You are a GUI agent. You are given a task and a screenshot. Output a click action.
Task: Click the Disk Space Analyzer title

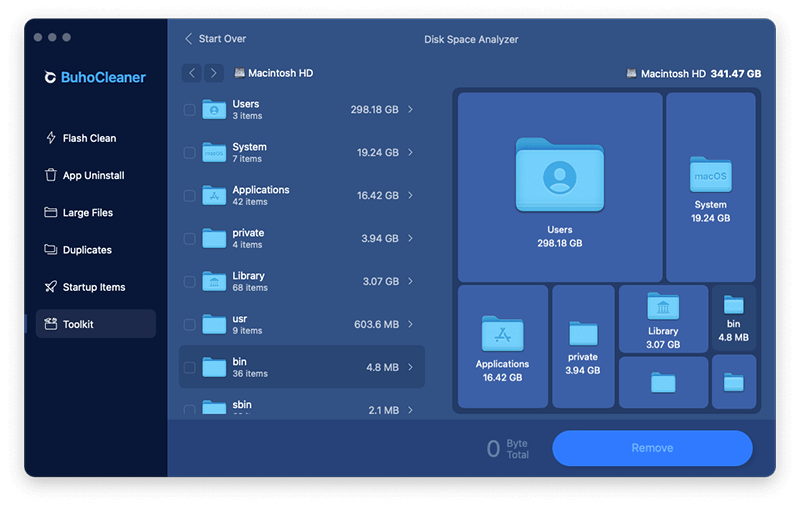pos(471,39)
